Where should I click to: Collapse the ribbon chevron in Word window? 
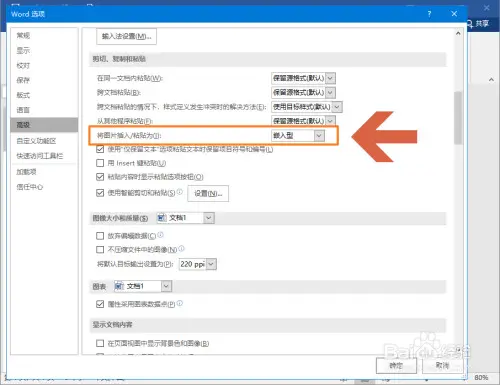[x=491, y=80]
